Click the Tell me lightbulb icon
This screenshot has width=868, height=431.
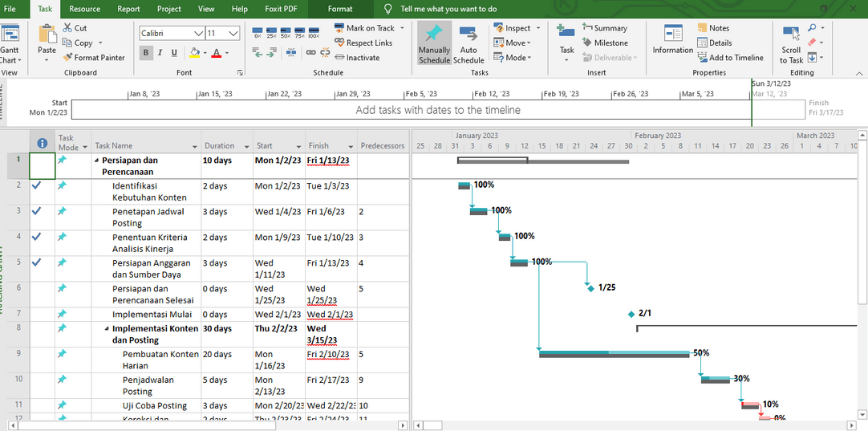click(x=388, y=9)
